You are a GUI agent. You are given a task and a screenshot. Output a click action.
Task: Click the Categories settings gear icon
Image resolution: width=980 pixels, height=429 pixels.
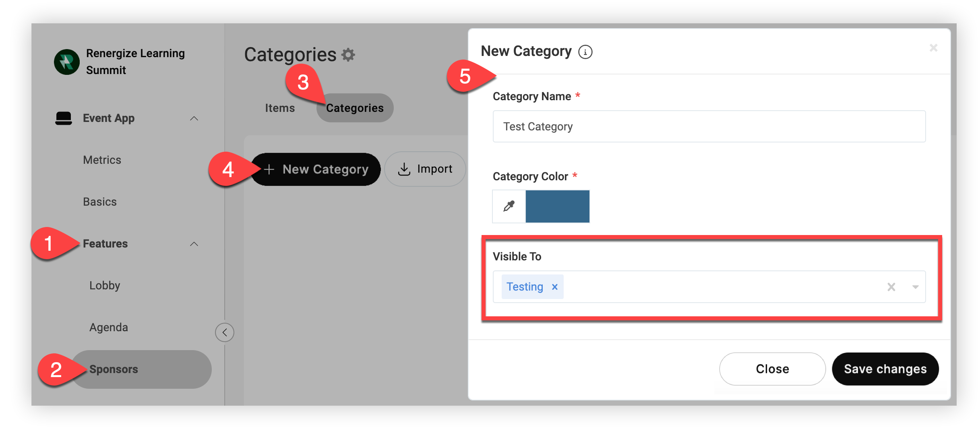coord(348,55)
